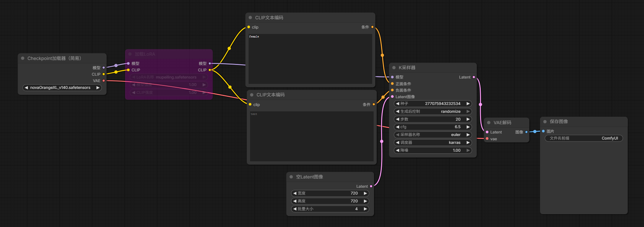
Task: Collapse the Checkpoint加载器 node using its title dot
Action: point(23,59)
